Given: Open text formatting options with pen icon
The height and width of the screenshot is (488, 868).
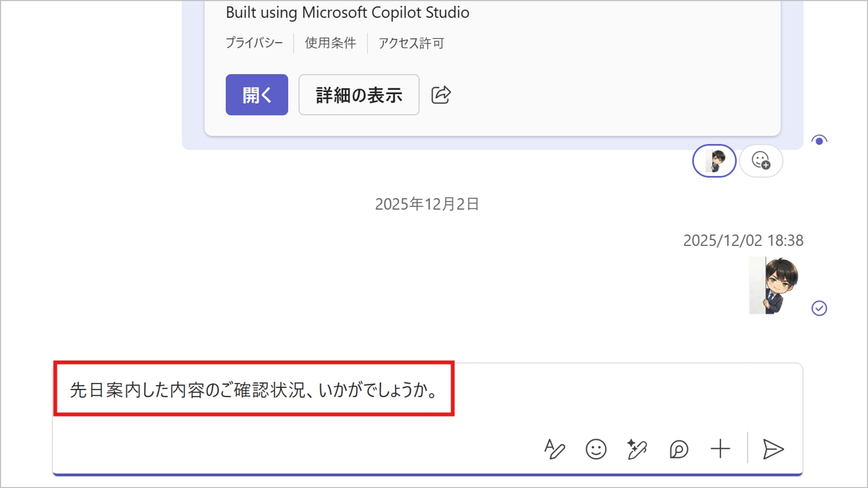Looking at the screenshot, I should (x=554, y=449).
